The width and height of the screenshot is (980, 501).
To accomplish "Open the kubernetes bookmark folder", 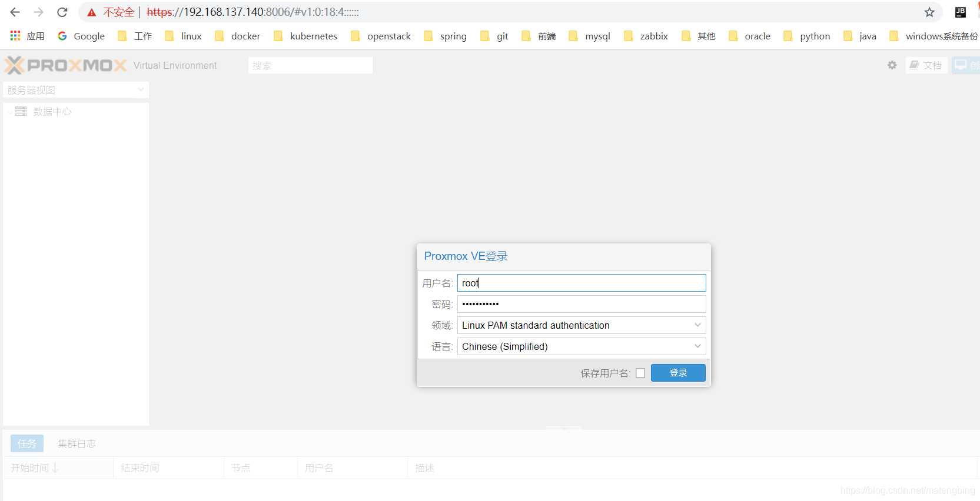I will pos(305,36).
